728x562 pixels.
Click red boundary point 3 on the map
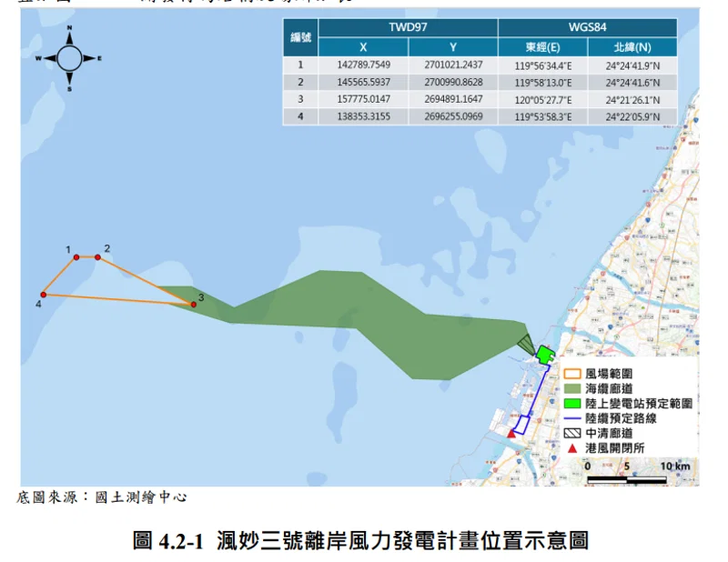pyautogui.click(x=194, y=305)
